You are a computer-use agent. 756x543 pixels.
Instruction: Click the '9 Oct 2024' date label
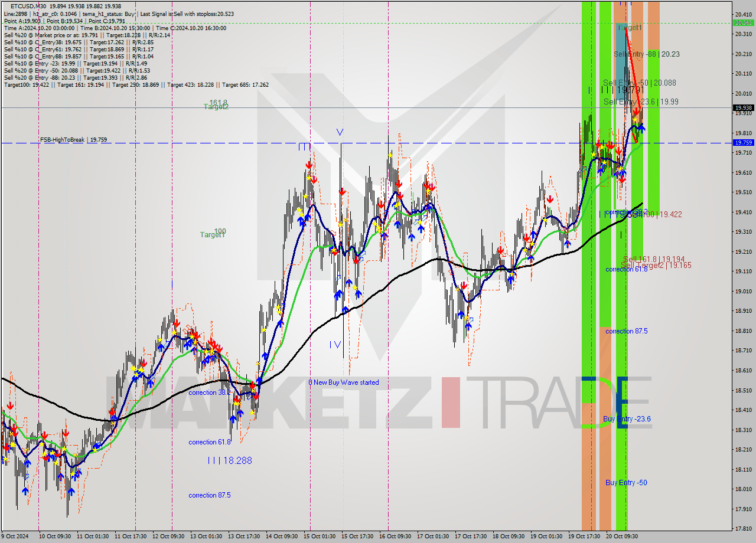coord(15,537)
